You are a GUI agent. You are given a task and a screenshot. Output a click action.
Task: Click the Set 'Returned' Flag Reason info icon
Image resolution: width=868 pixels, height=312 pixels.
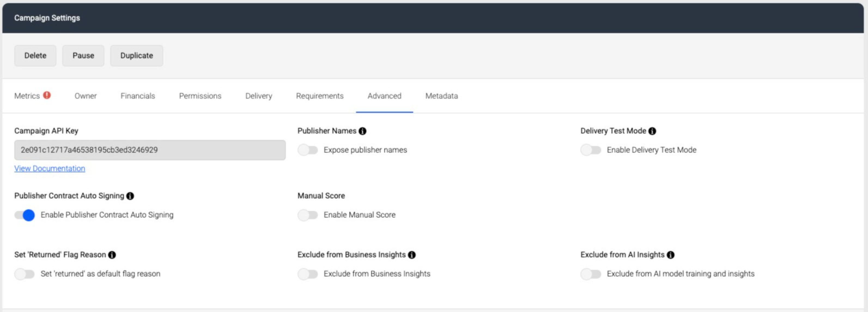point(112,255)
